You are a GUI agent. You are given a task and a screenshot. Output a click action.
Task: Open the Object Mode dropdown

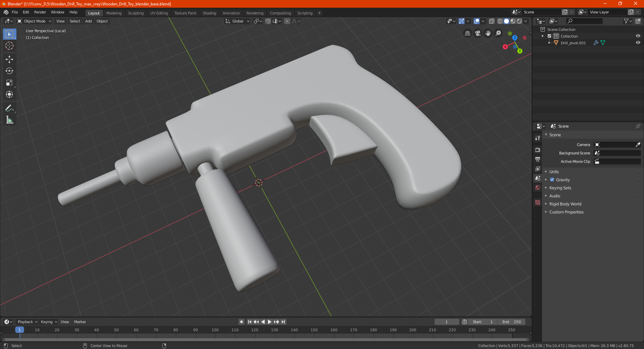coord(34,21)
